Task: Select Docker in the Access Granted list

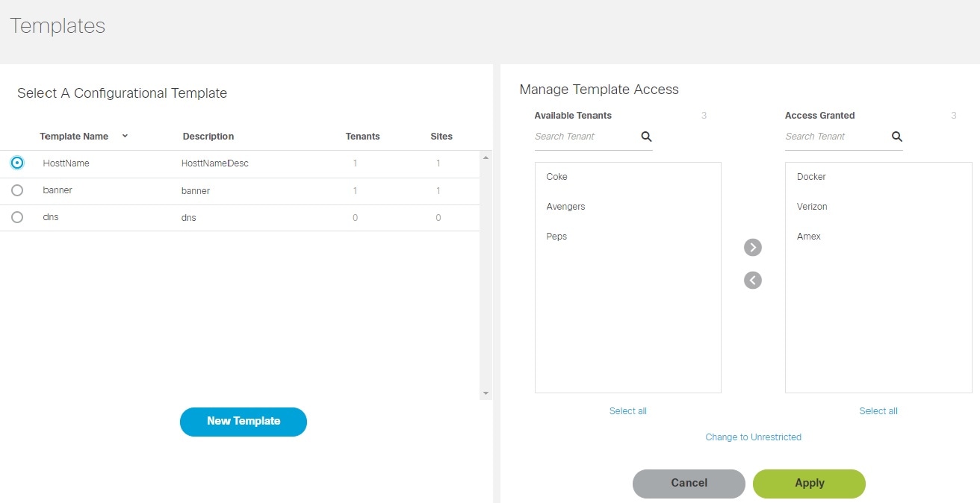Action: [811, 177]
